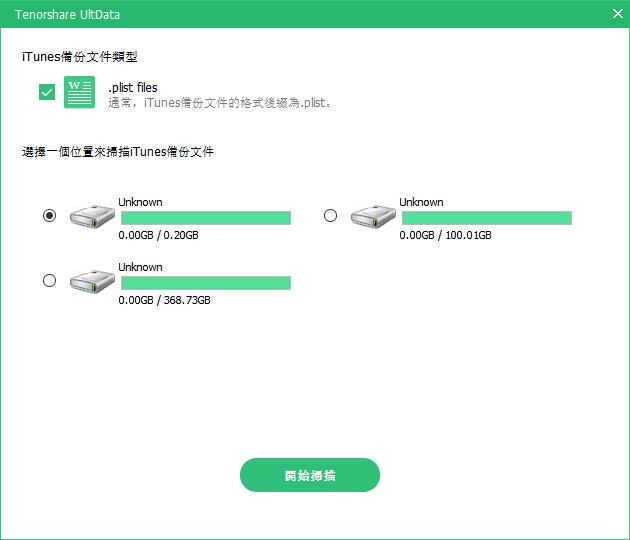This screenshot has width=630, height=540.
Task: Click the usage bar of 368.73GB drive
Action: tap(206, 283)
